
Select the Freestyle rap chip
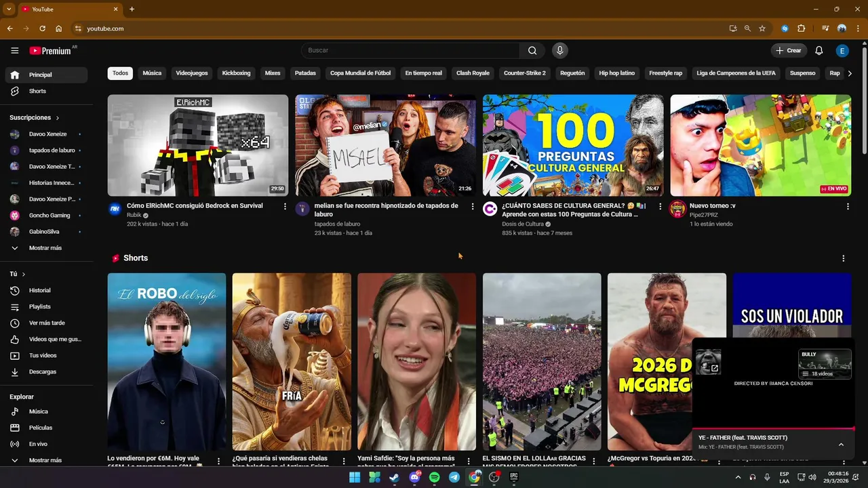(666, 73)
